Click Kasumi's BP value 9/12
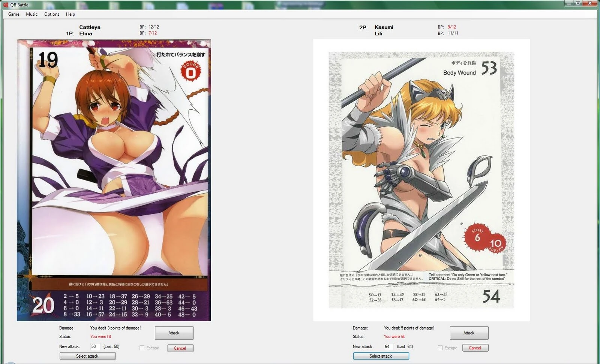The image size is (600, 364). [x=452, y=27]
